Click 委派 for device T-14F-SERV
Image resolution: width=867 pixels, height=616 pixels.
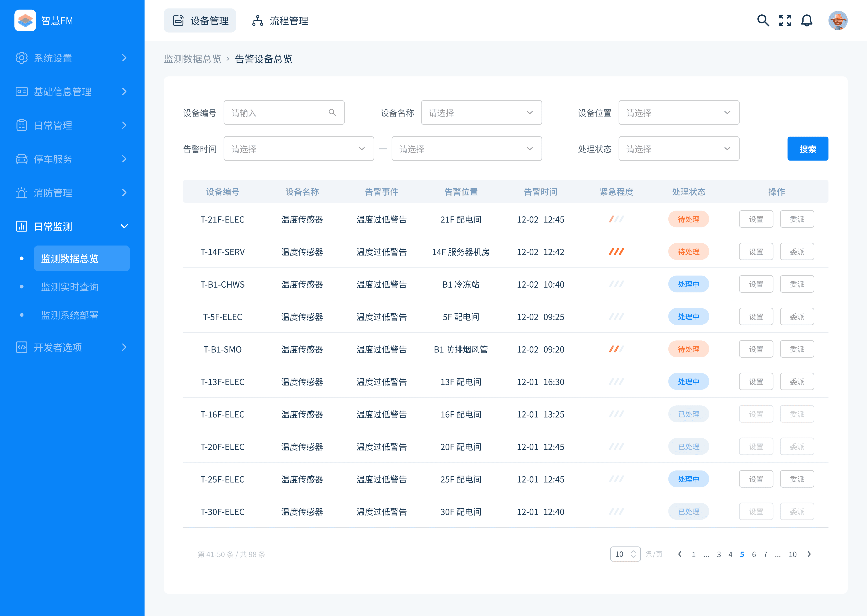click(797, 252)
